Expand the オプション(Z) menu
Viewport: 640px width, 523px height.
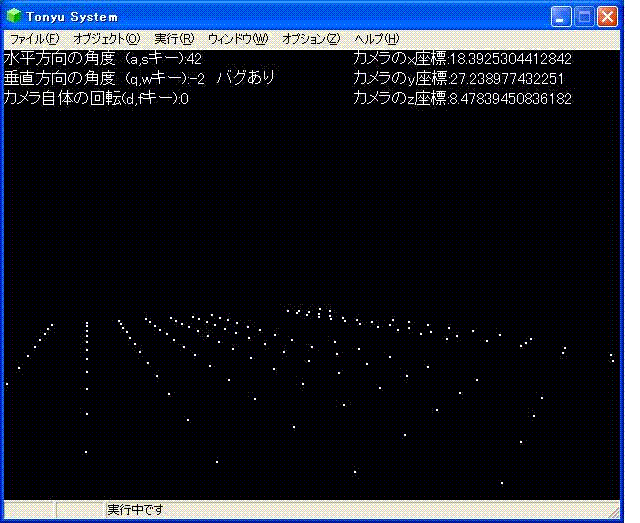[311, 39]
